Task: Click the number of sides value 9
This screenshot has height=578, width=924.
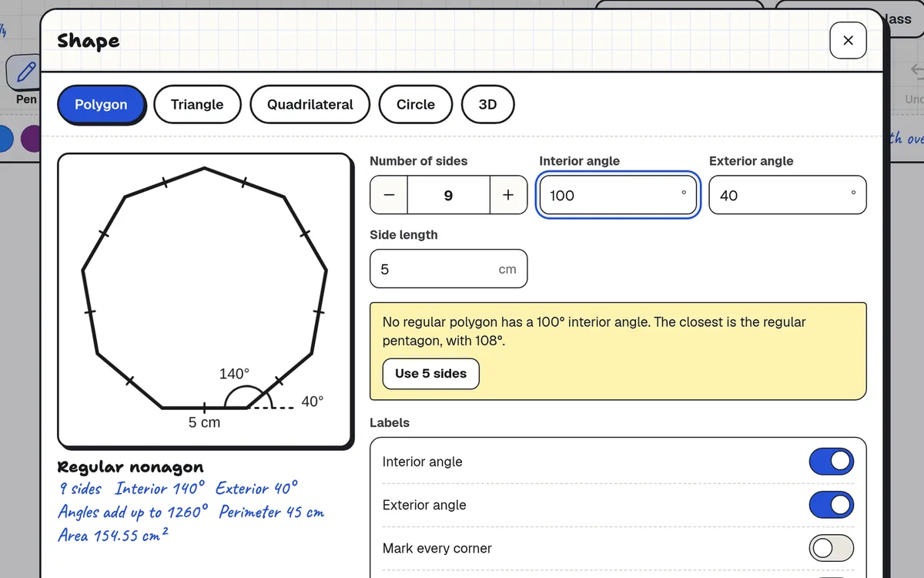Action: [x=449, y=195]
